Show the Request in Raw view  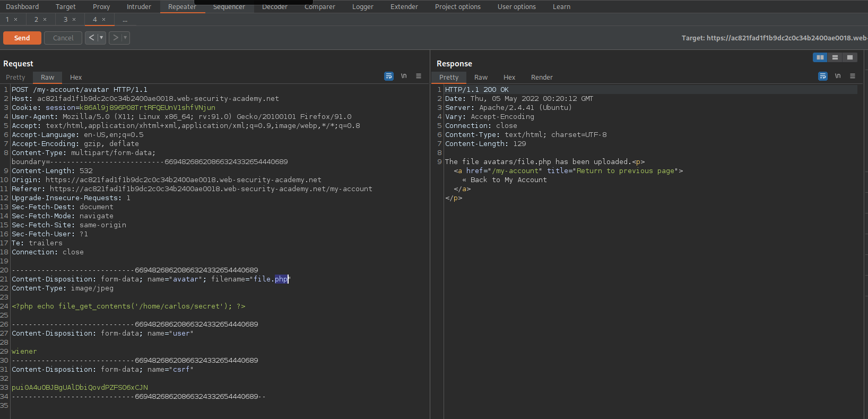tap(48, 78)
